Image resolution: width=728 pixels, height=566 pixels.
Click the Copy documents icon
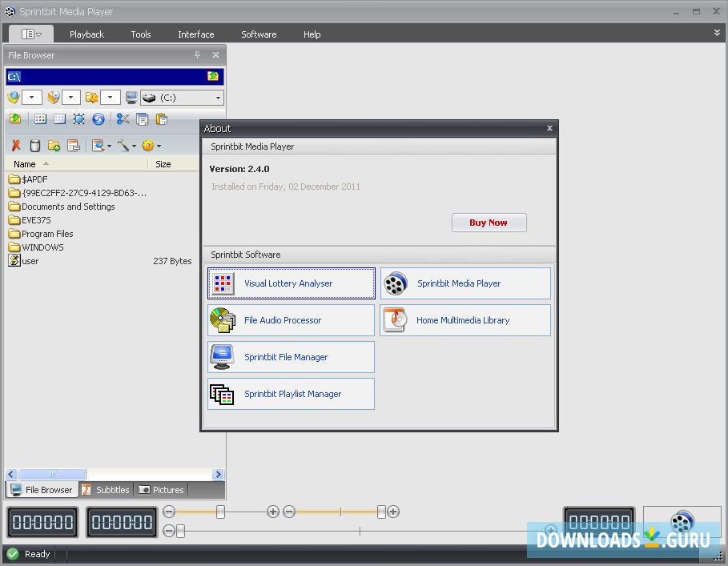click(x=142, y=119)
